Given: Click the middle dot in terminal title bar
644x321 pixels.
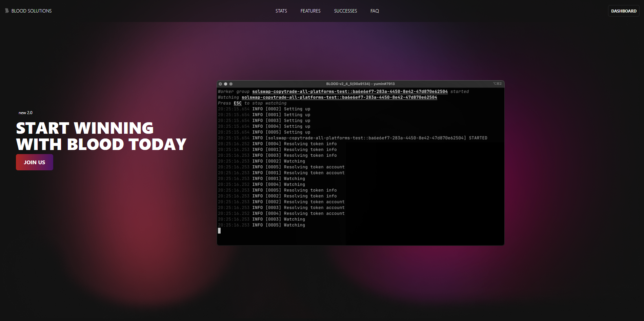Looking at the screenshot, I should point(226,84).
